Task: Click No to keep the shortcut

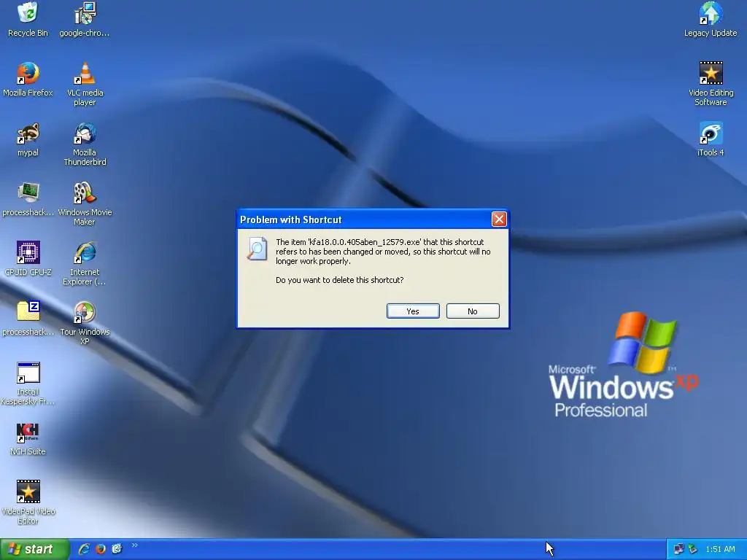Action: [473, 311]
